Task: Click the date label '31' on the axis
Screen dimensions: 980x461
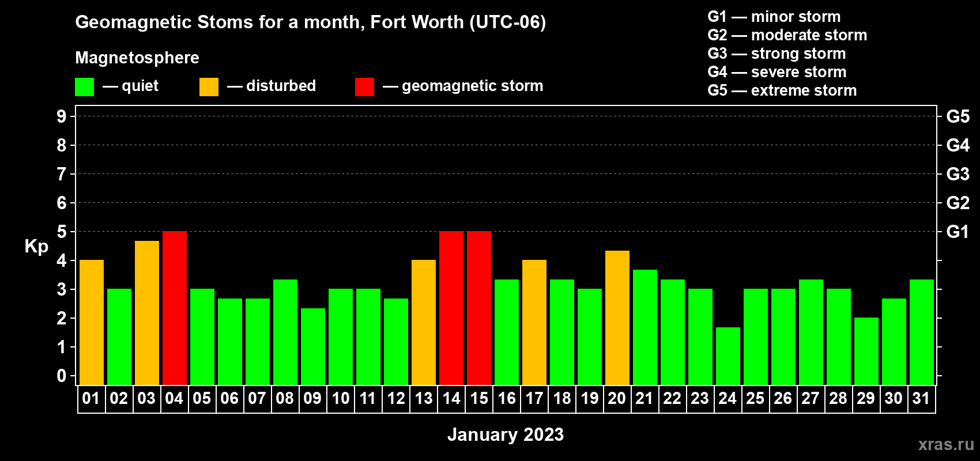Action: [921, 398]
